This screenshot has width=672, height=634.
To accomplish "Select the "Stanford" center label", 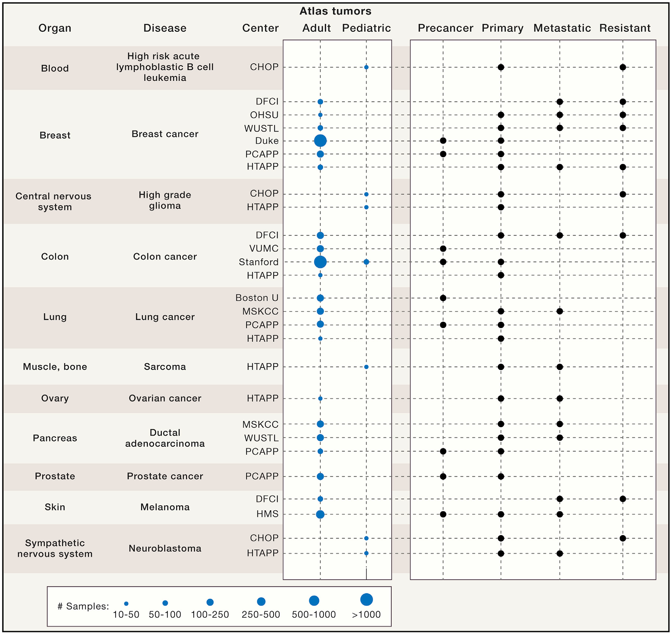I will point(258,262).
